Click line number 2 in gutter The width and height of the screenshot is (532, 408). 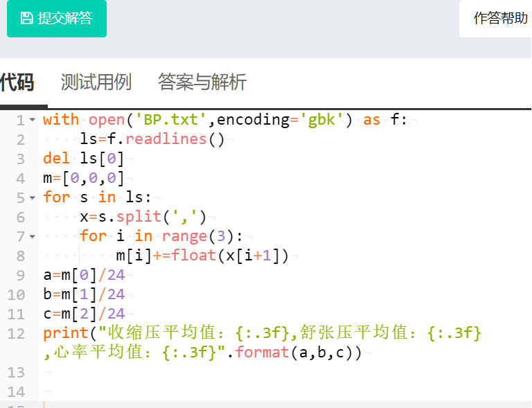tap(21, 140)
